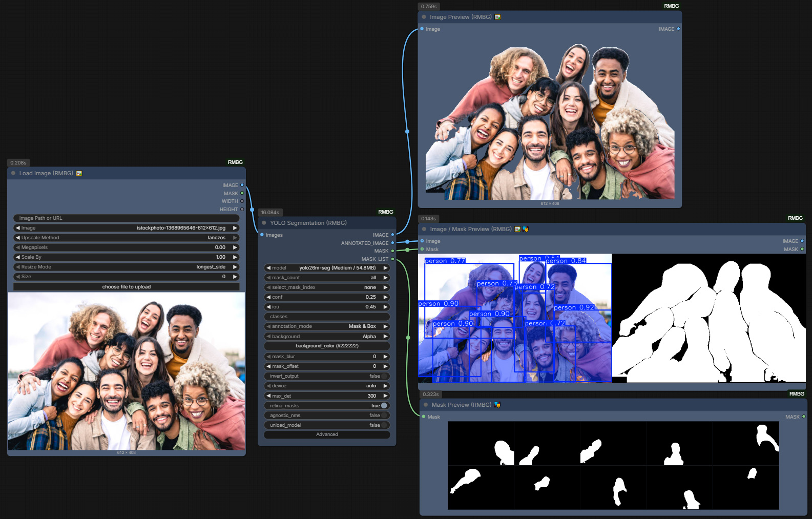Viewport: 812px width, 519px height.
Task: Collapse the Load Image (RMBG) node via title dot
Action: (x=13, y=173)
